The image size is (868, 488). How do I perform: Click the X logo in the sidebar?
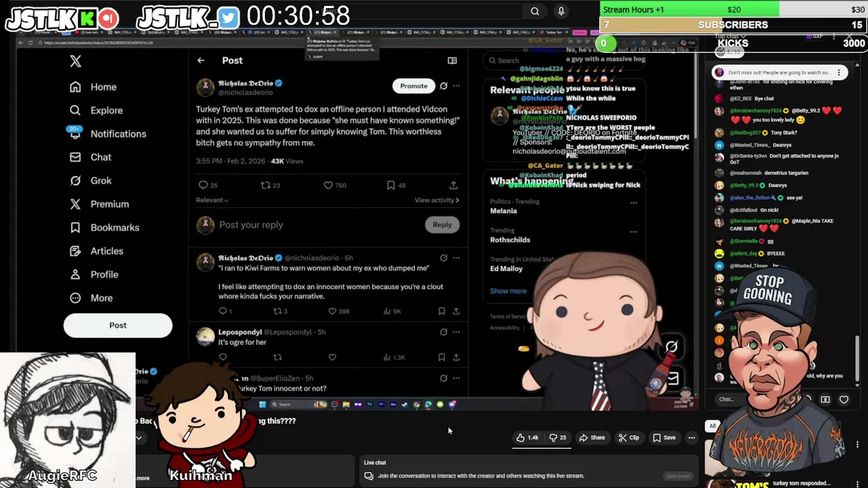(75, 61)
